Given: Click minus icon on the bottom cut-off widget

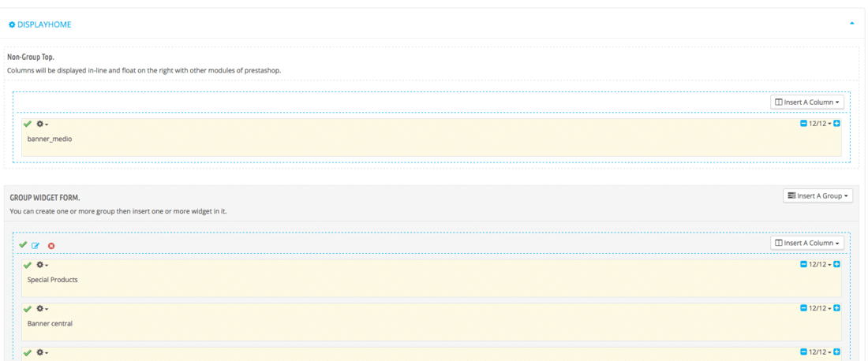Looking at the screenshot, I should [803, 352].
